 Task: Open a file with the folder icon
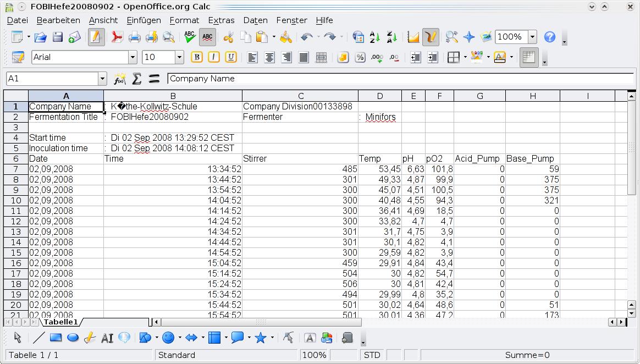[x=40, y=37]
